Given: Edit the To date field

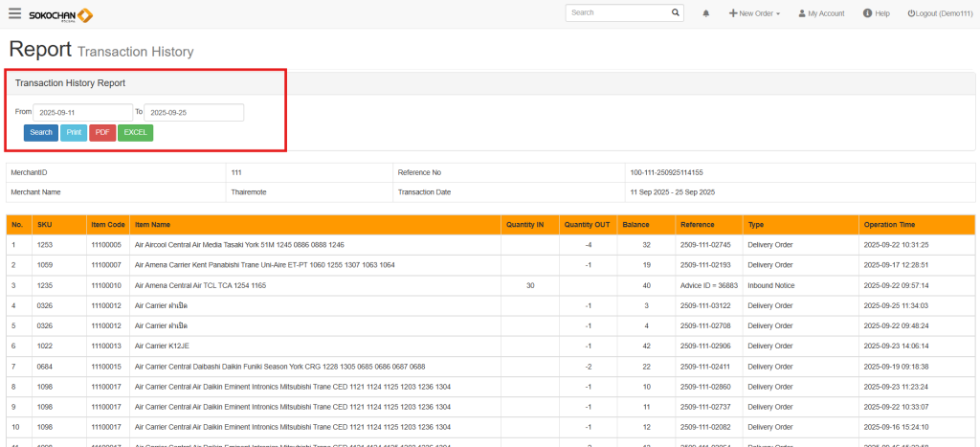Looking at the screenshot, I should 193,113.
